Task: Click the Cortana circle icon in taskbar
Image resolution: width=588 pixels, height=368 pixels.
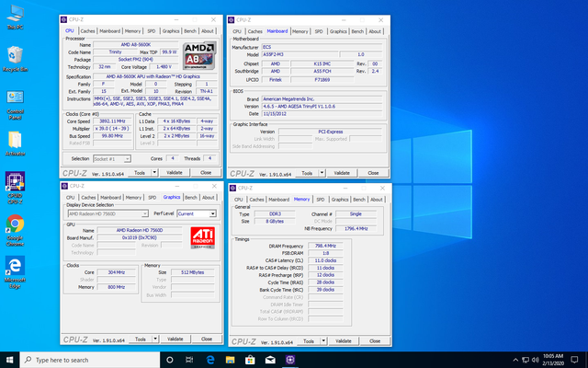Action: [x=169, y=360]
